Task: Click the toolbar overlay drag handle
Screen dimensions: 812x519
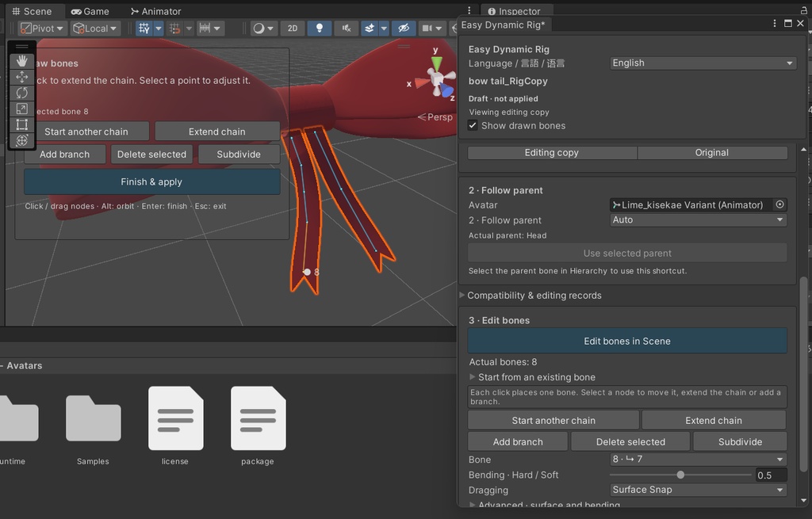Action: coord(21,47)
